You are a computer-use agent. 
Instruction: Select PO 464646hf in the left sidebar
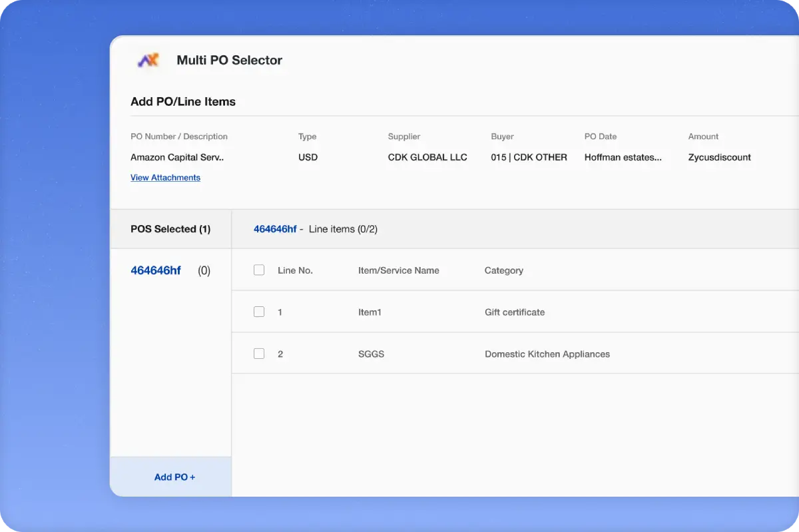(x=156, y=271)
